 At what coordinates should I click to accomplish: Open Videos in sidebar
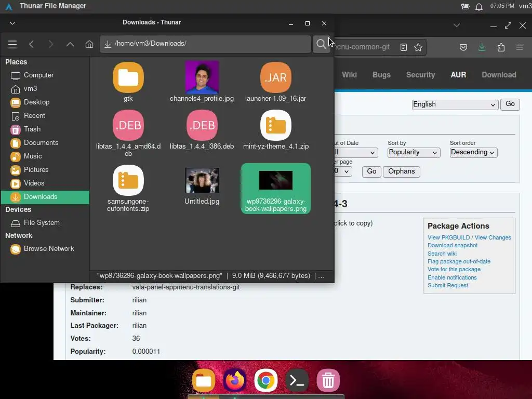(x=45, y=183)
